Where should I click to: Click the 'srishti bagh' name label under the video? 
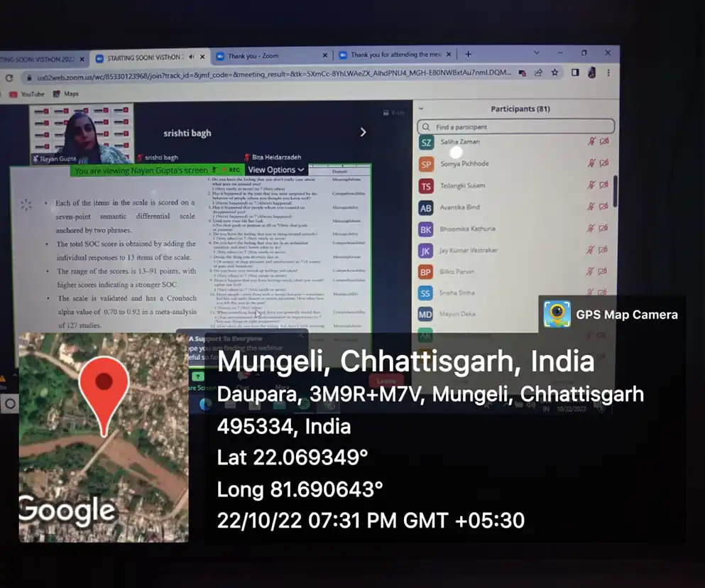click(161, 158)
